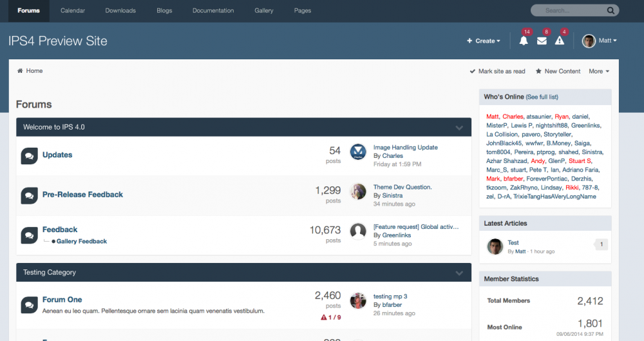This screenshot has height=341, width=644.
Task: Open the Create dropdown menu
Action: 484,41
